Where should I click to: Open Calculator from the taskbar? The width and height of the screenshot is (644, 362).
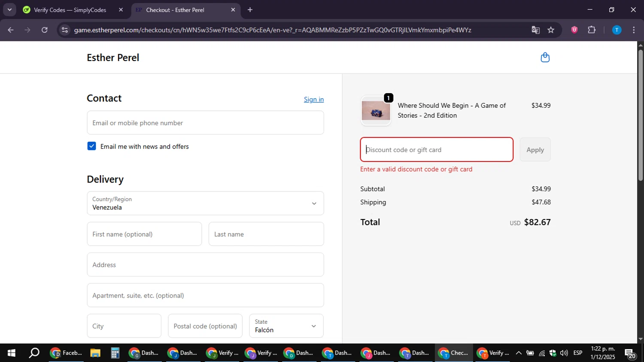pos(115,353)
